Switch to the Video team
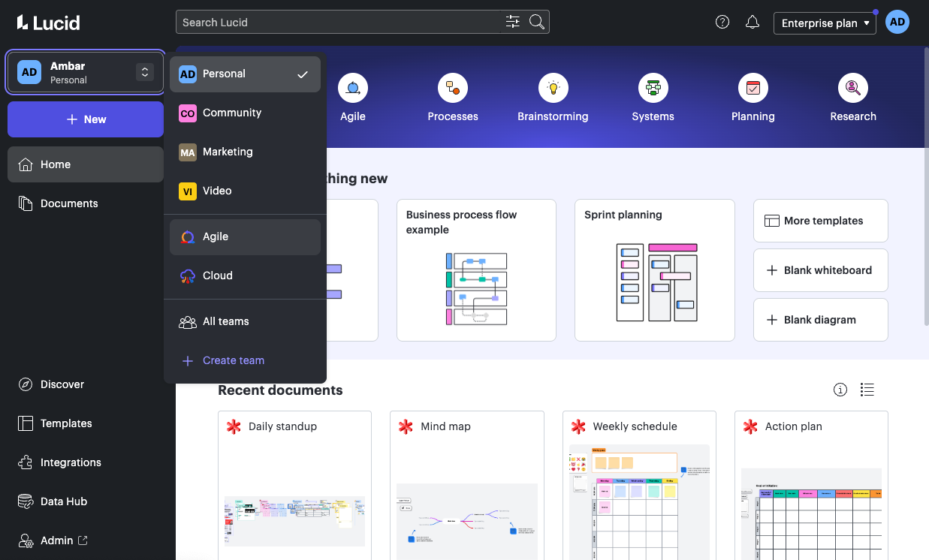 click(x=245, y=191)
